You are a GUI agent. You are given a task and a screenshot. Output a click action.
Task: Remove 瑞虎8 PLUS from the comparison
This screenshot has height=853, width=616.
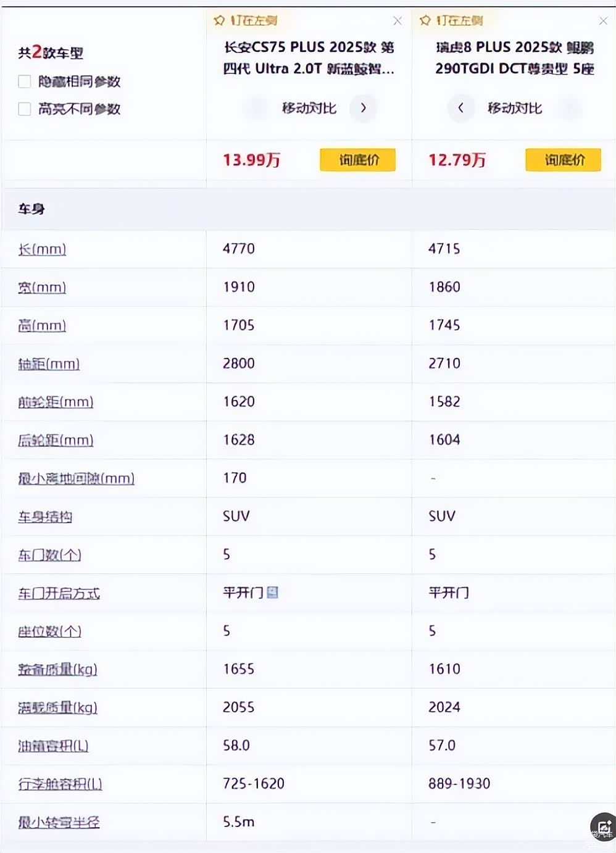(x=603, y=21)
